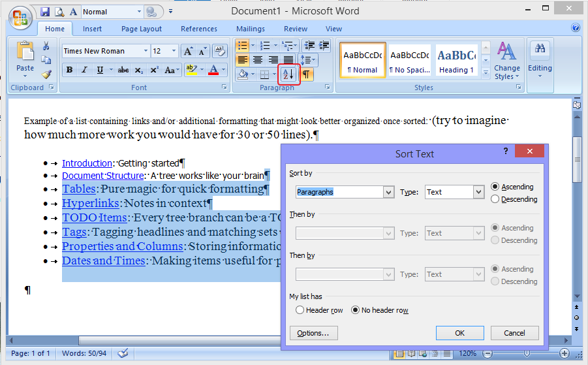Apply underline to text
Image resolution: width=588 pixels, height=365 pixels.
[x=100, y=70]
